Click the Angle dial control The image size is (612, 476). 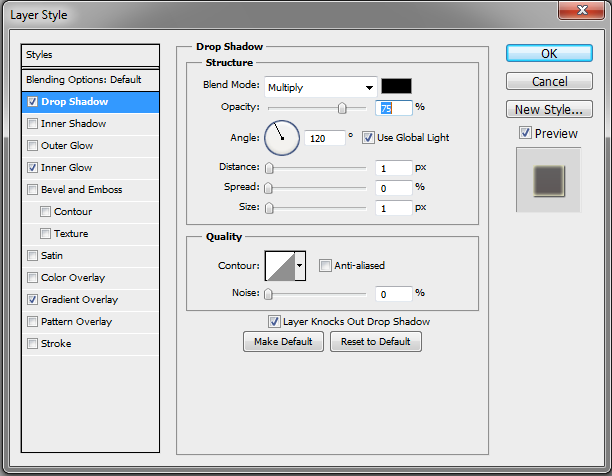[x=282, y=138]
